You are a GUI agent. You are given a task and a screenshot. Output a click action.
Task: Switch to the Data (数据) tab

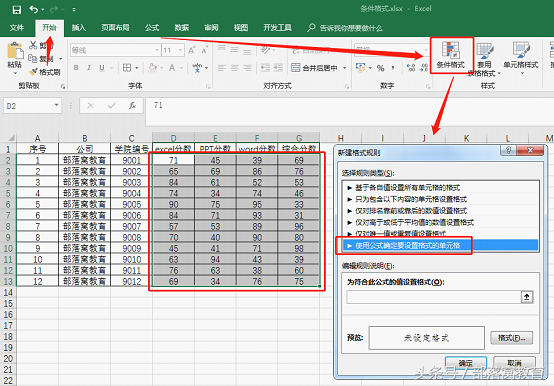tap(182, 28)
